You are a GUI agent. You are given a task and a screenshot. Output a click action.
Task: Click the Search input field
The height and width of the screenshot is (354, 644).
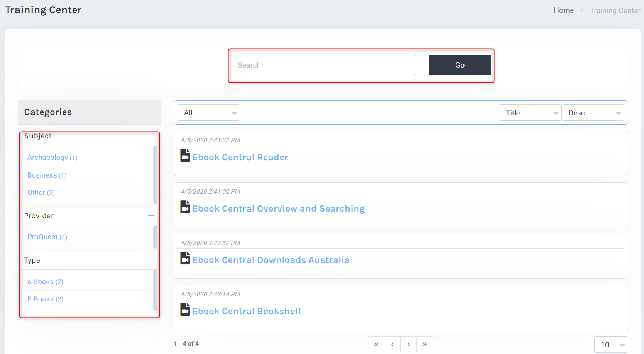[x=323, y=65]
